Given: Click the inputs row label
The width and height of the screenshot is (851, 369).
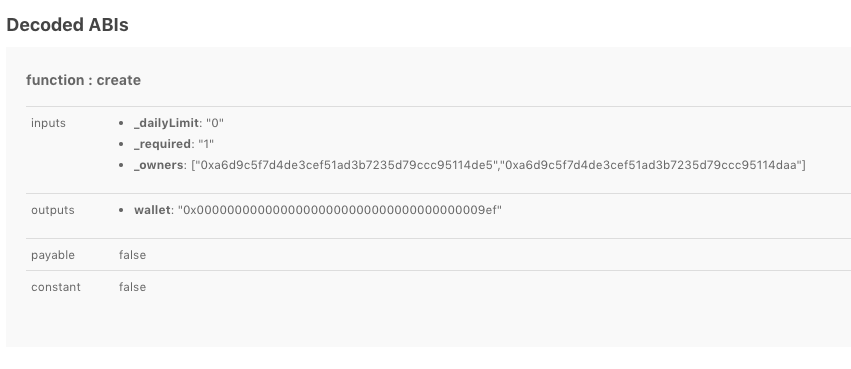Looking at the screenshot, I should click(48, 123).
